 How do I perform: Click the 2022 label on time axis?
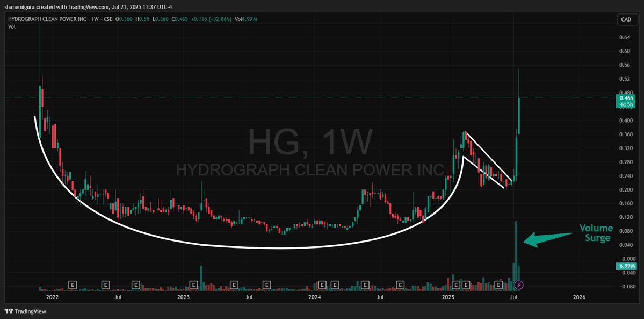pyautogui.click(x=53, y=297)
